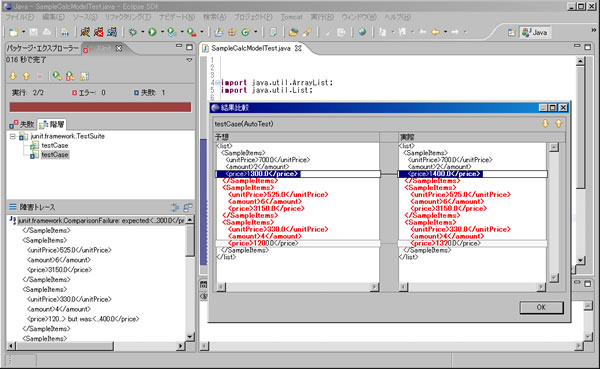Click JUnit Rerun Test icon
Screen dimensions: 600x369
(x=57, y=76)
